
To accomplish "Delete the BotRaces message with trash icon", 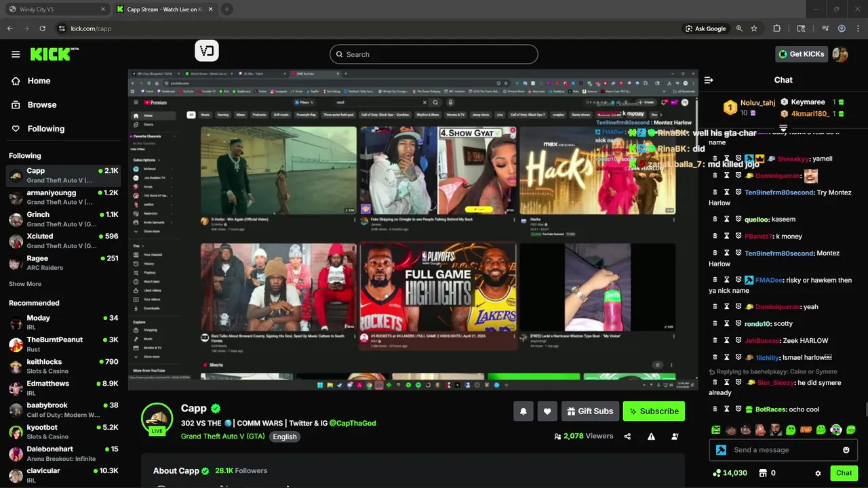I will 715,409.
